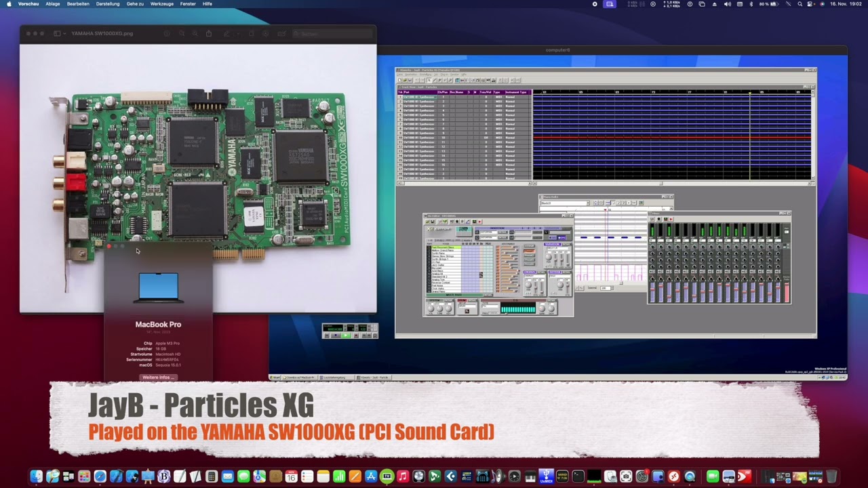Click the yellow playhead marker in timeline ruler
868x488 pixels.
click(x=749, y=92)
